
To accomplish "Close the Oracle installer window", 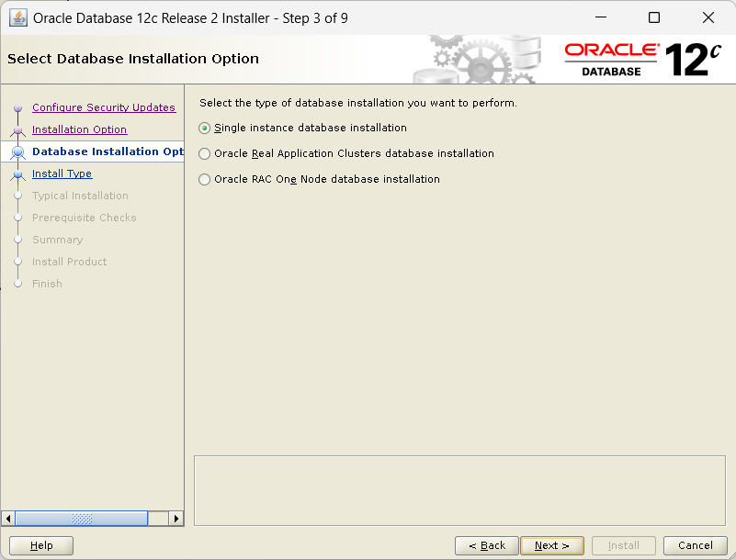I will (708, 17).
